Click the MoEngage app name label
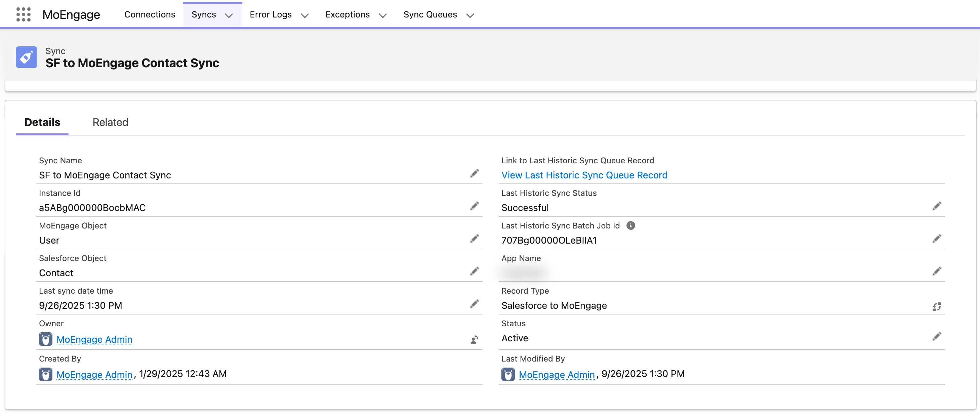Screen dimensions: 980x420 pos(71,14)
